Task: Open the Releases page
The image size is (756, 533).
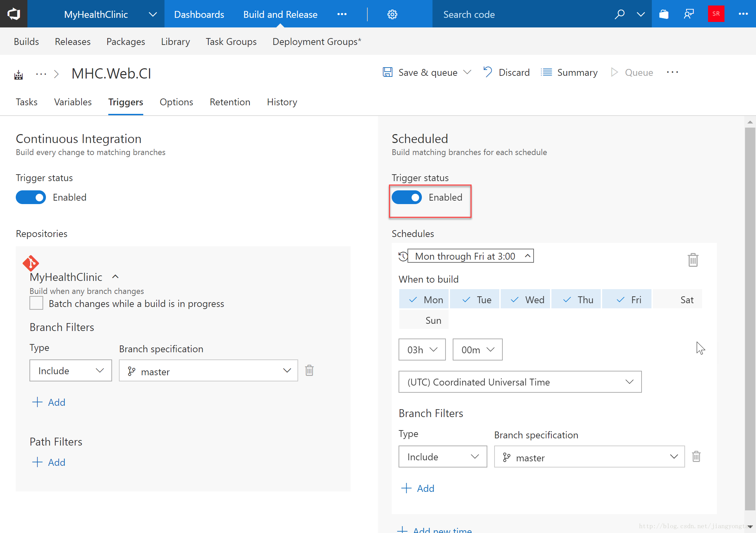Action: 73,42
